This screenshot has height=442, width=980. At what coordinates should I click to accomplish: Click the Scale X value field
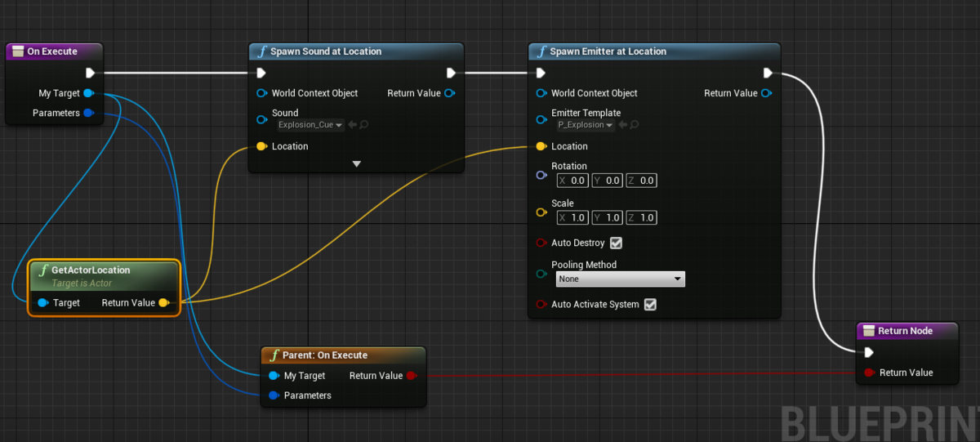tap(572, 217)
